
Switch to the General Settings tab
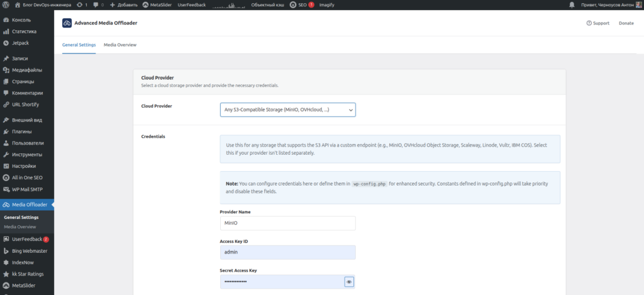point(79,45)
